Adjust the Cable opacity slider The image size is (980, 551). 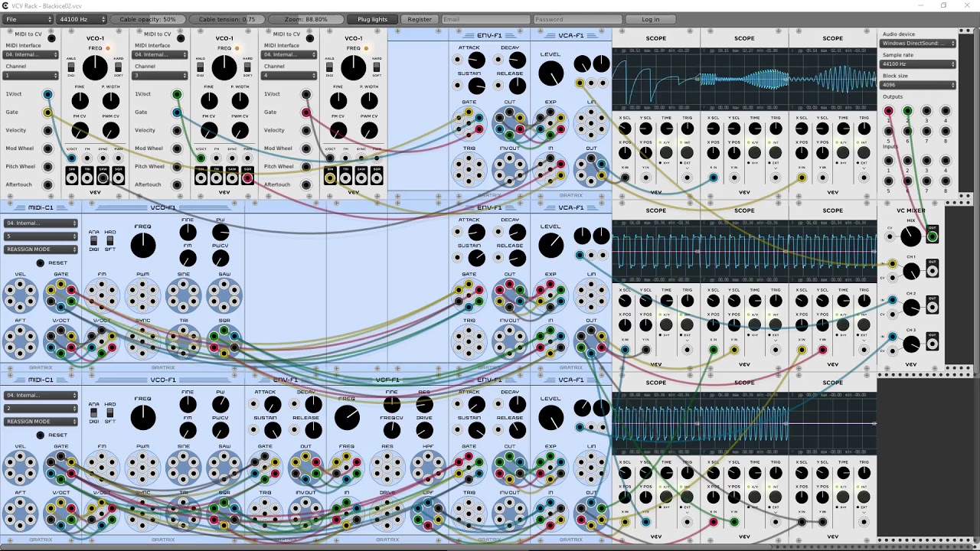pyautogui.click(x=149, y=19)
